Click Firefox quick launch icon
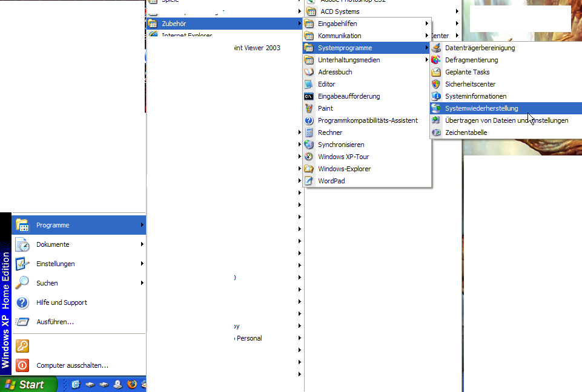This screenshot has height=392, width=582. pyautogui.click(x=132, y=385)
